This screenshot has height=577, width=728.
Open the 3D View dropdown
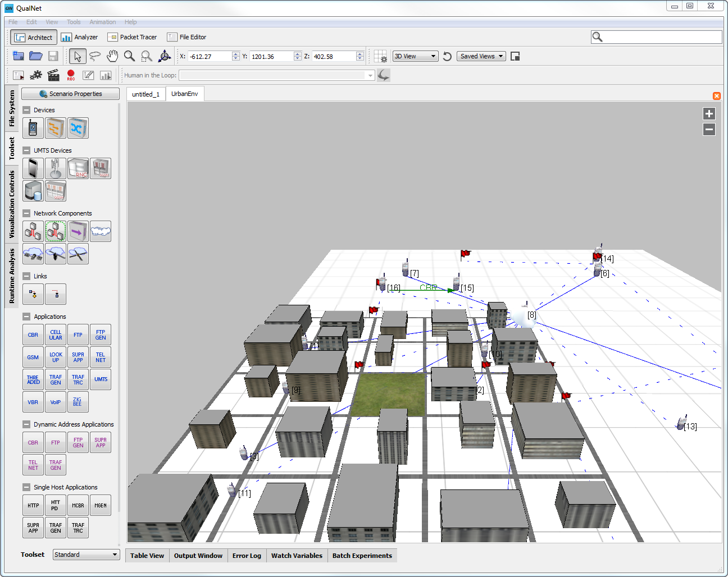415,56
